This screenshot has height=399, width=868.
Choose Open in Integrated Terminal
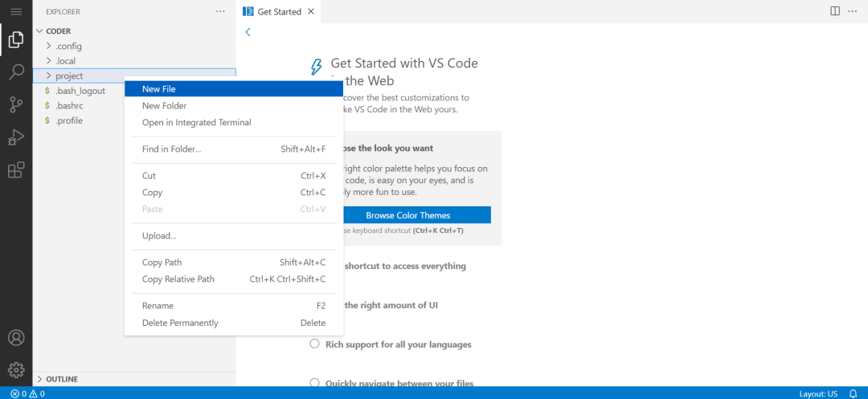click(x=234, y=122)
